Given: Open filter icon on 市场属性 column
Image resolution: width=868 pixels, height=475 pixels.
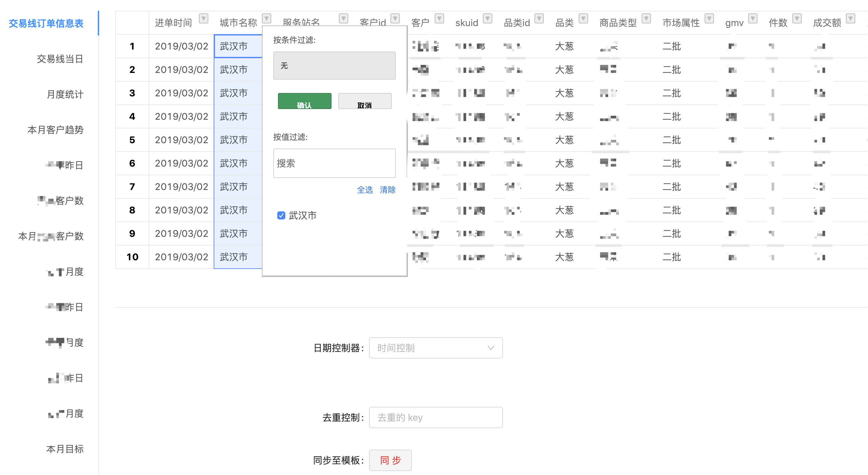Looking at the screenshot, I should pos(709,18).
